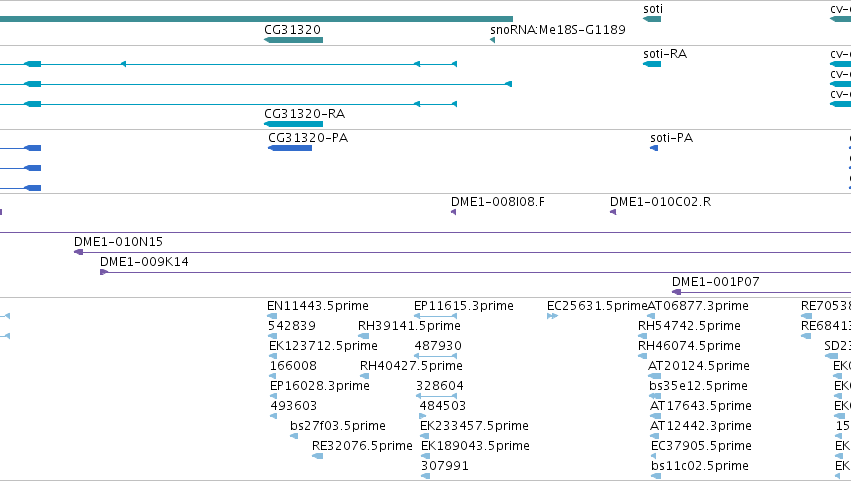Viewport: 851px width, 481px height.
Task: Click the DME1-010C02.R marker arrow
Action: click(x=613, y=212)
